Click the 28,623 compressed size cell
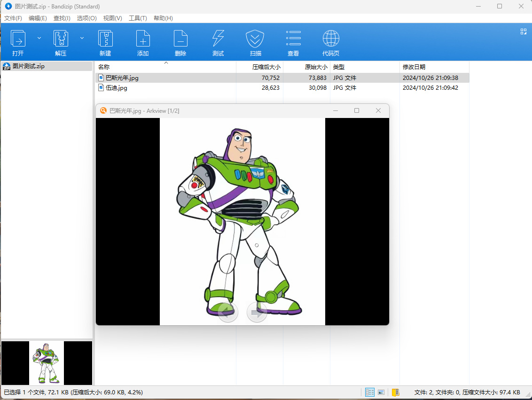 click(270, 87)
